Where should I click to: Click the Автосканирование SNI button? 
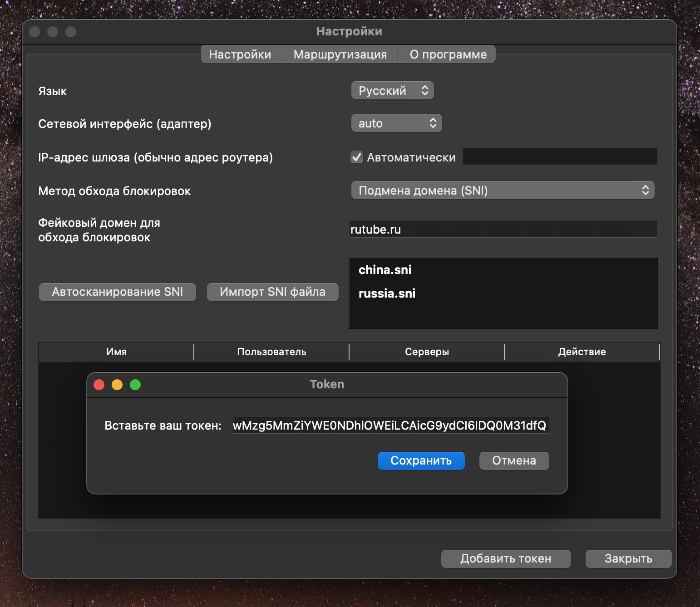[x=118, y=292]
